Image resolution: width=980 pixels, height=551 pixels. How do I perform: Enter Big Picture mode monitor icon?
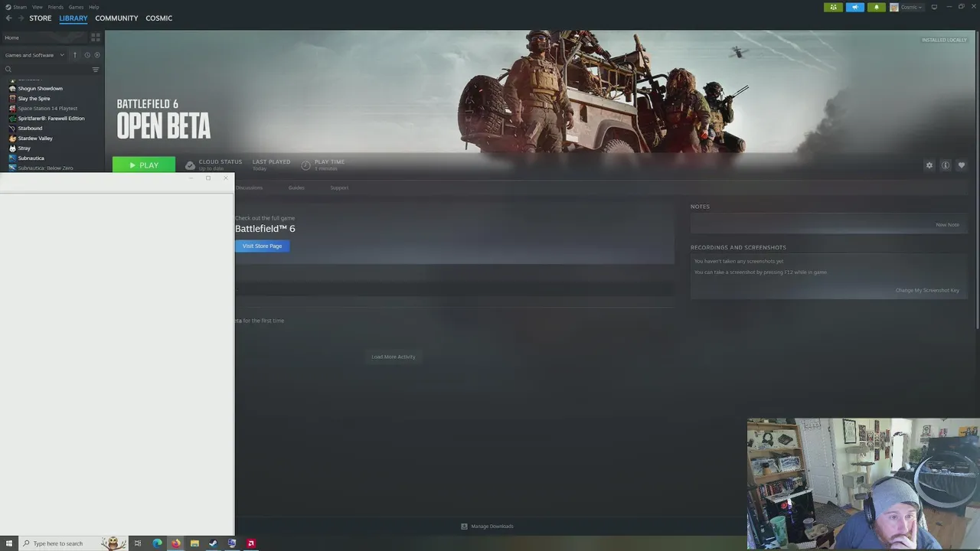click(x=934, y=7)
